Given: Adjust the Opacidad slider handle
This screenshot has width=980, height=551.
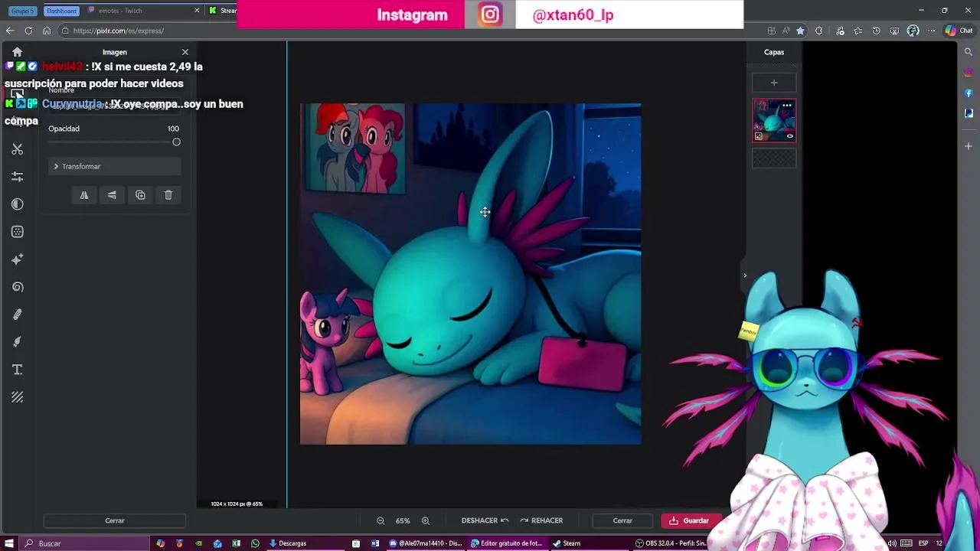Looking at the screenshot, I should coord(176,142).
